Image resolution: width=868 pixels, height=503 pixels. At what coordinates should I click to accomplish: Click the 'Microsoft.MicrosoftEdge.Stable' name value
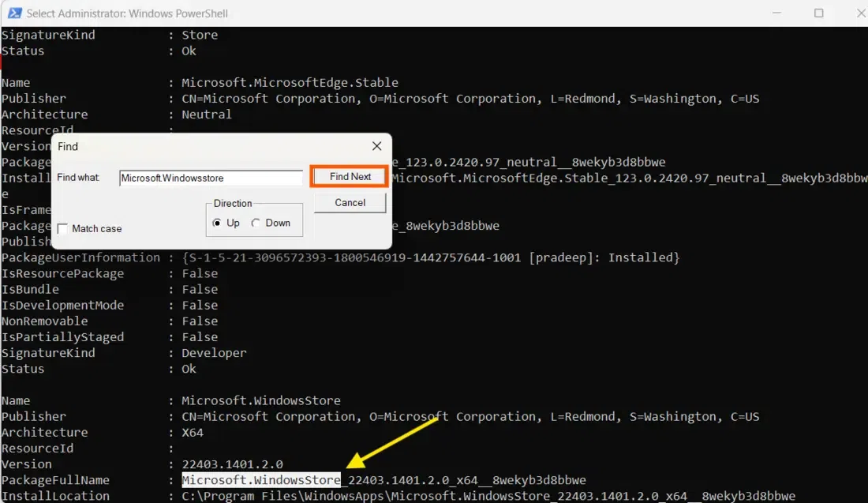(290, 83)
